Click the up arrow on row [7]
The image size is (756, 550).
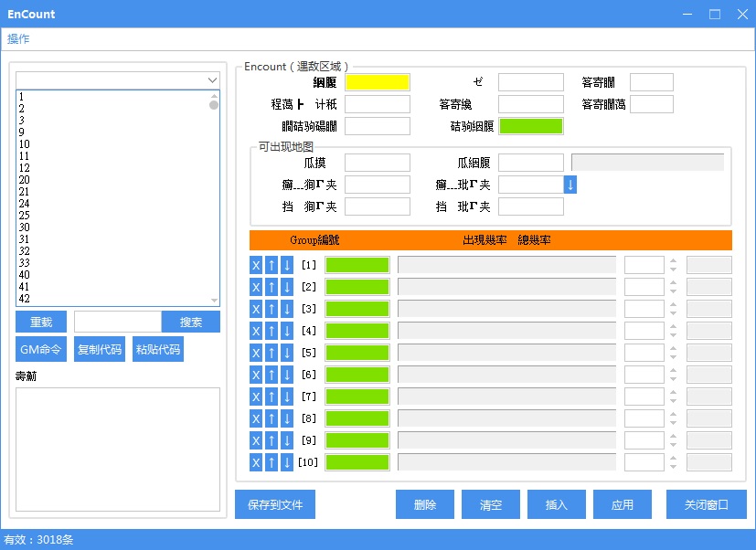(x=272, y=397)
